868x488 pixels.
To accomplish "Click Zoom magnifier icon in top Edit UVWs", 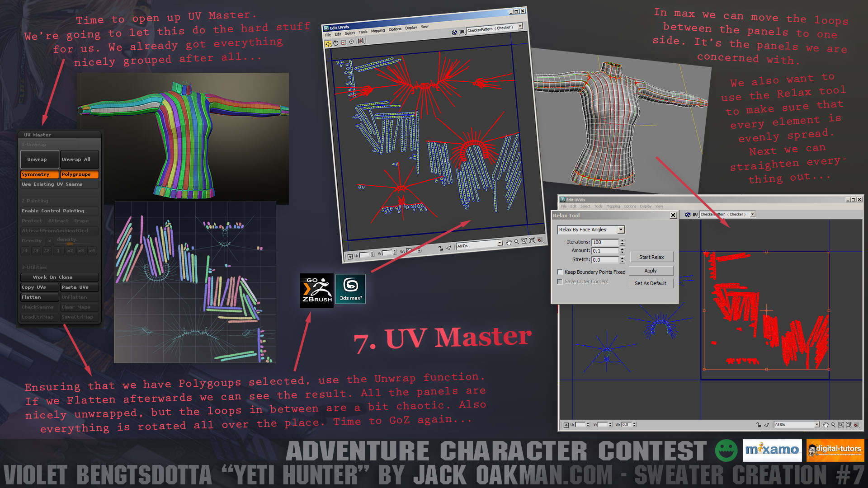I will (516, 241).
